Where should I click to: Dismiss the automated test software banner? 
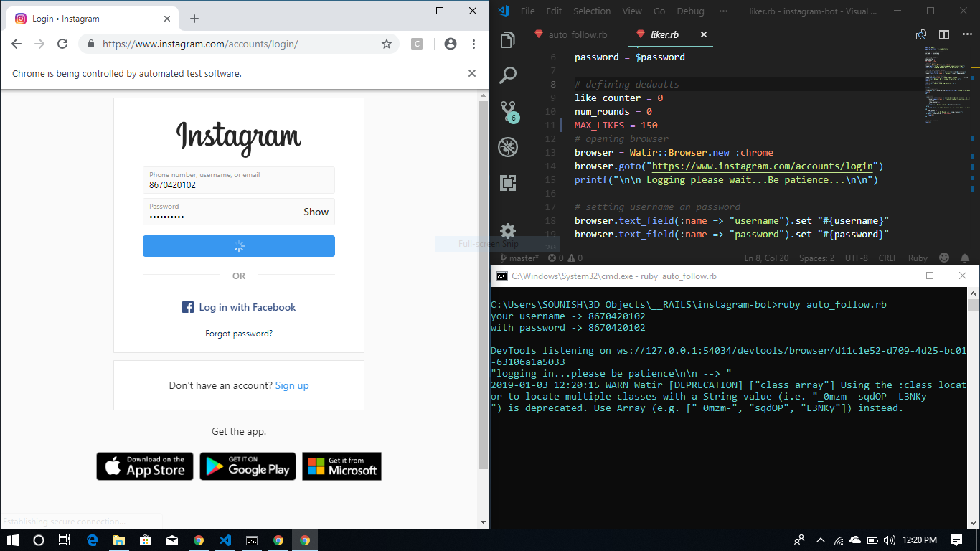[472, 73]
